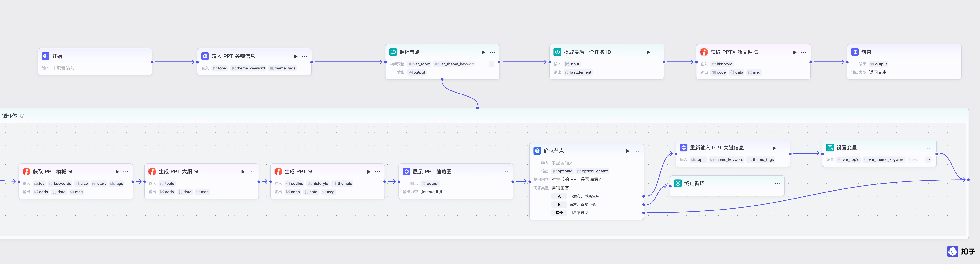Viewport: 980px width, 264px height.
Task: Click theme_tags variable in 输入 PPT 关键信息
Action: (x=282, y=68)
